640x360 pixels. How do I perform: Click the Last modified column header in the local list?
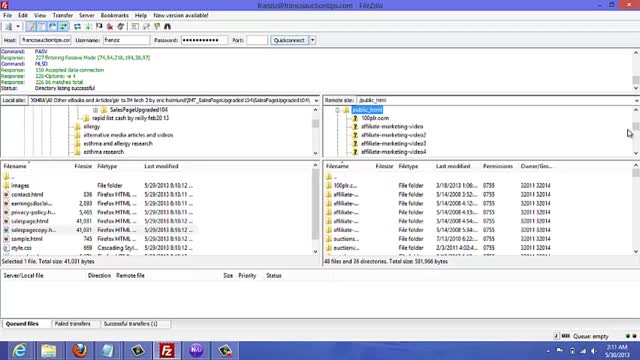[x=161, y=166]
